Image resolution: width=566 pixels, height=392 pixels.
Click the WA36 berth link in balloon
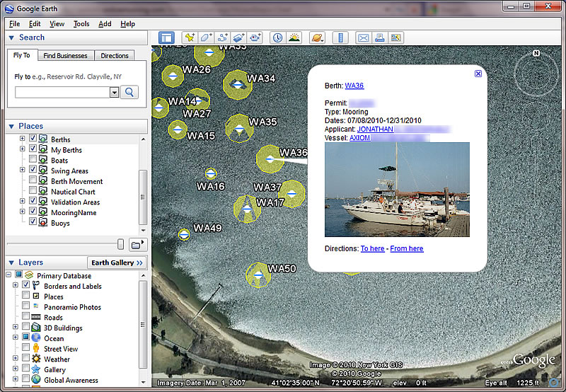click(354, 86)
